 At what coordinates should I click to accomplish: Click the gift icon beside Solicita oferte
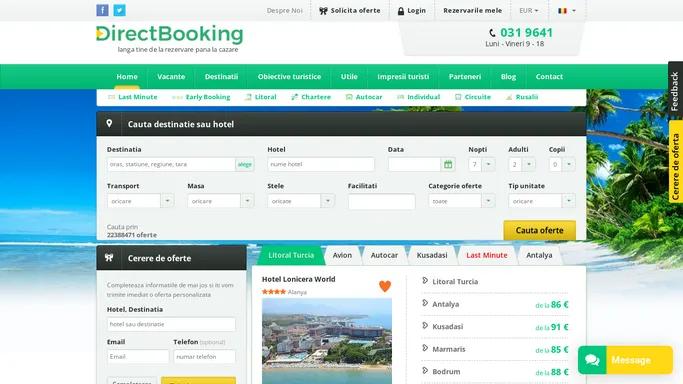point(323,11)
